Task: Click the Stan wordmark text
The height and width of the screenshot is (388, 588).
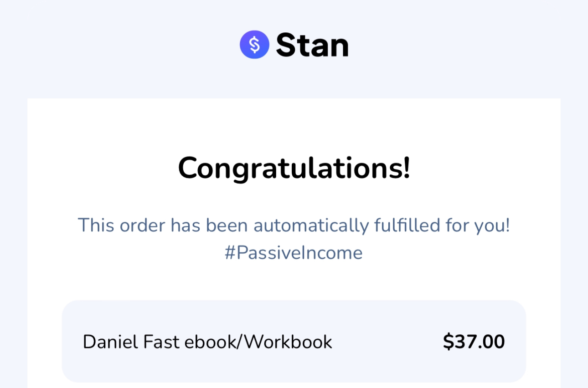Action: click(312, 45)
